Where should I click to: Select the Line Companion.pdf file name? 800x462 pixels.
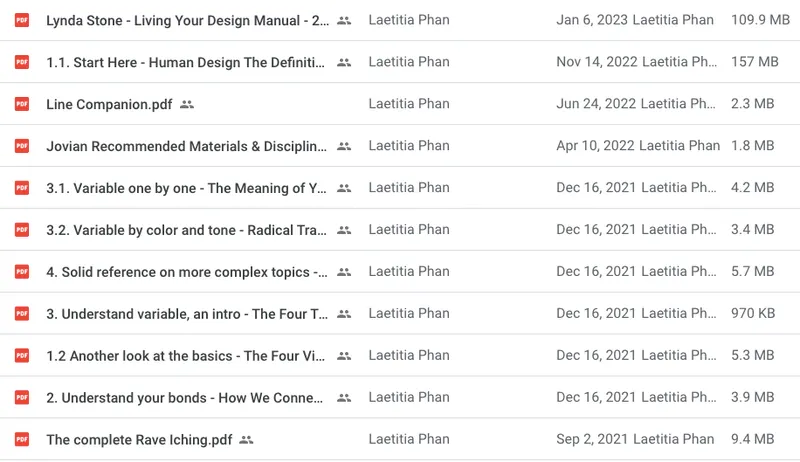(x=109, y=104)
